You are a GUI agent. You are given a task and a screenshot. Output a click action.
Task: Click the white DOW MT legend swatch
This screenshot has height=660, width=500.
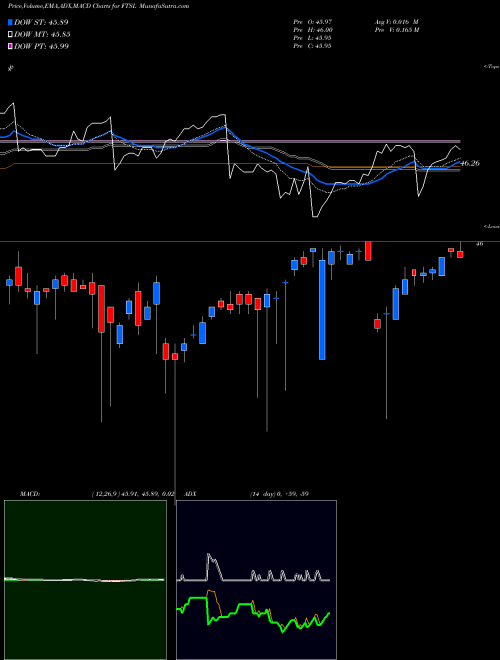click(x=11, y=34)
